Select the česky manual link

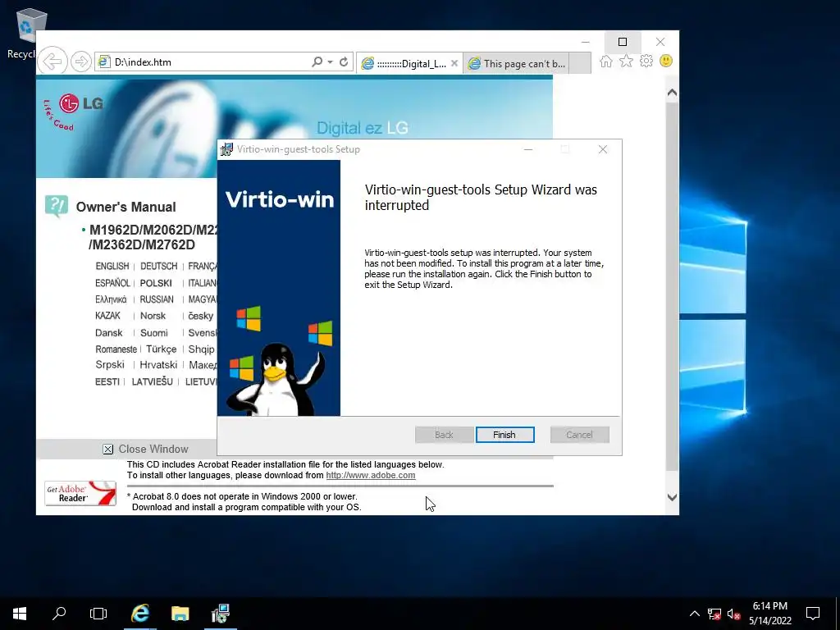(x=201, y=316)
